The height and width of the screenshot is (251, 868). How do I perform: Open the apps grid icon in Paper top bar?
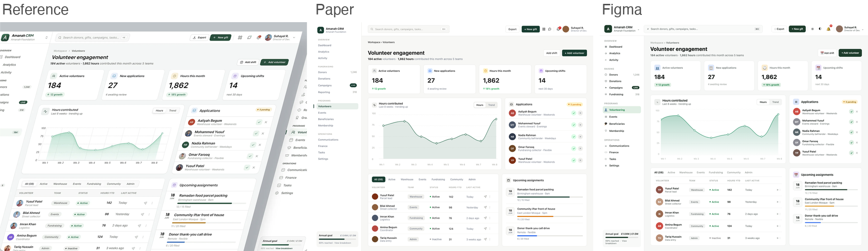click(544, 29)
